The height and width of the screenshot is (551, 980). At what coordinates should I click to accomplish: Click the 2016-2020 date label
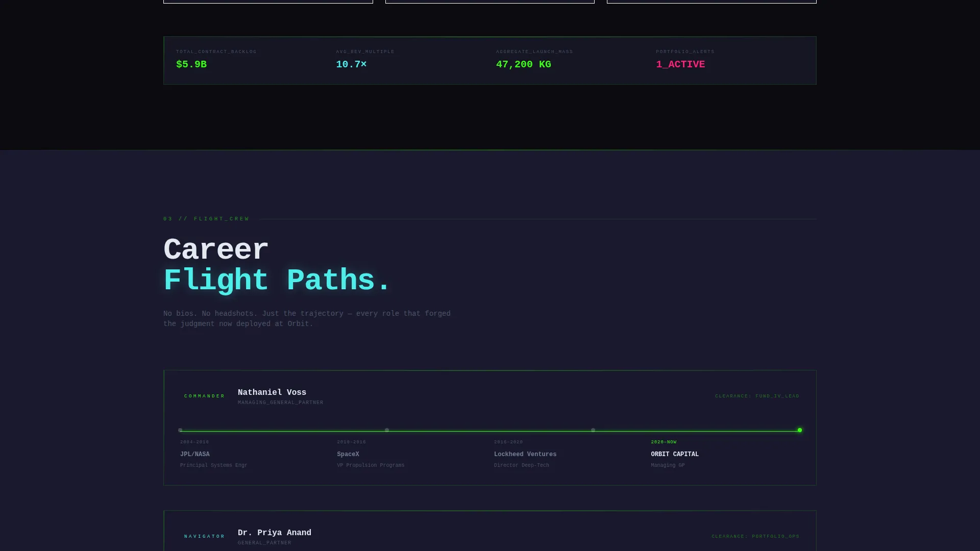coord(508,442)
